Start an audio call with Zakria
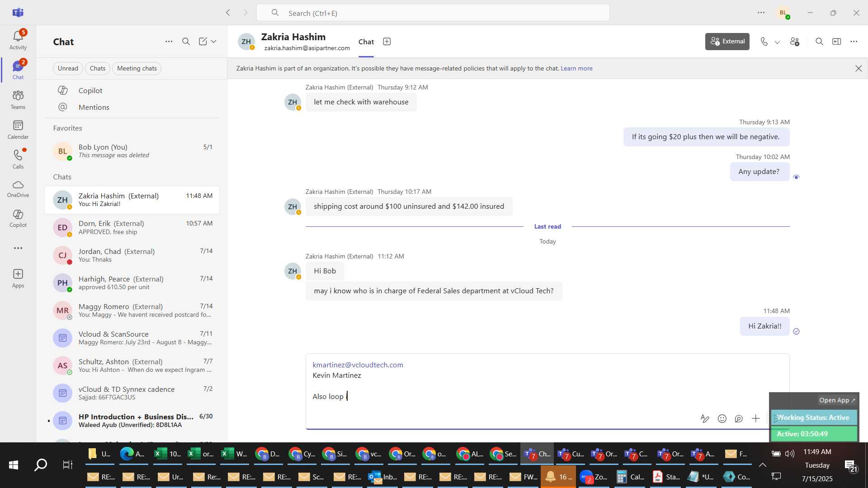The image size is (868, 488). [764, 42]
